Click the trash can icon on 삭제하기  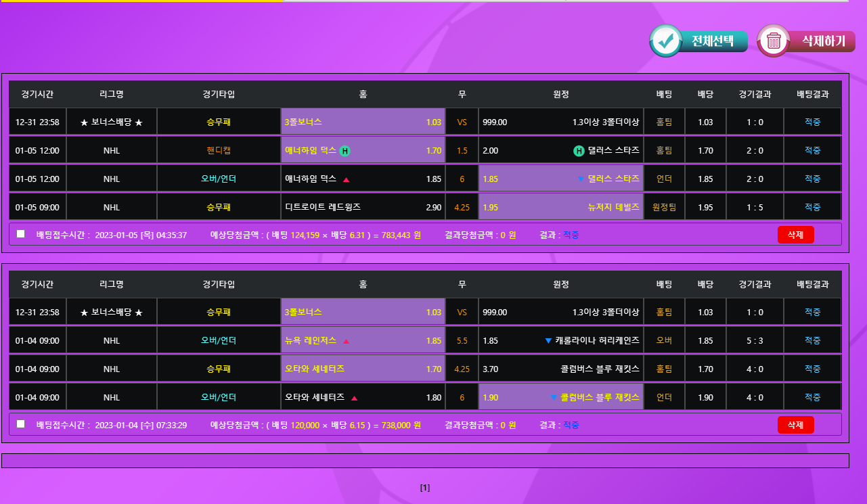(775, 41)
